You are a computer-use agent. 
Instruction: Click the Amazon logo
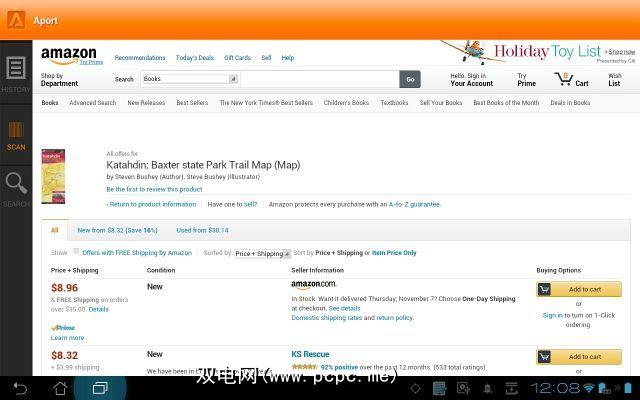point(69,55)
